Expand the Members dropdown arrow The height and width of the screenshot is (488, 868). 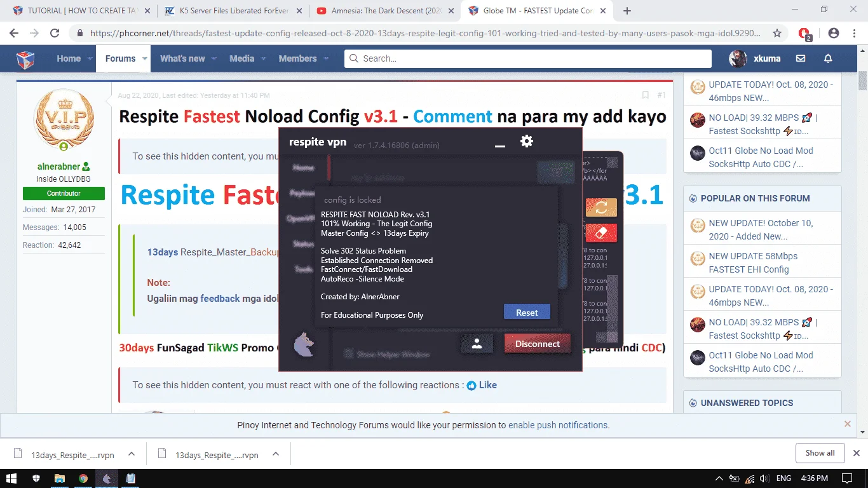326,58
